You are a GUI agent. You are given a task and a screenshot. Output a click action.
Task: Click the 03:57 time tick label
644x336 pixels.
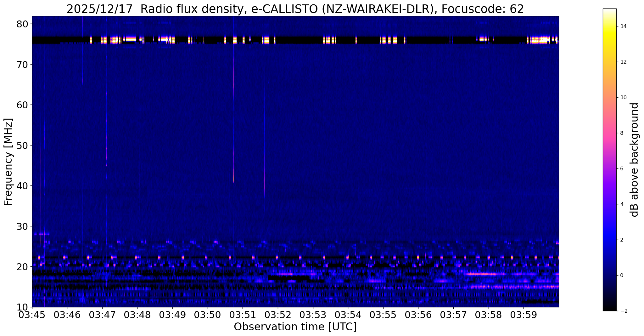[x=453, y=315]
